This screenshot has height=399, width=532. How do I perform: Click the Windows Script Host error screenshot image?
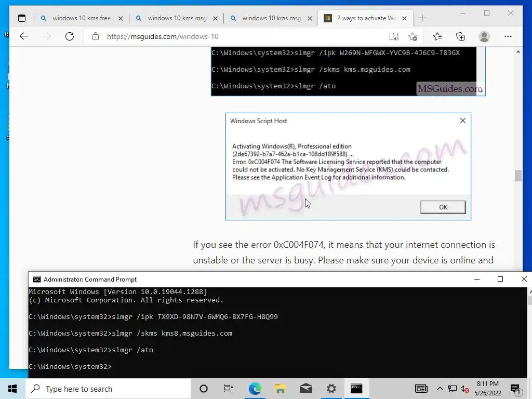pos(348,166)
